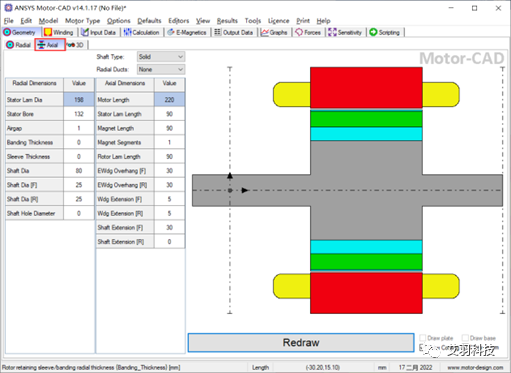The image size is (511, 373).
Task: Open the Winding tab icon
Action: (x=48, y=32)
